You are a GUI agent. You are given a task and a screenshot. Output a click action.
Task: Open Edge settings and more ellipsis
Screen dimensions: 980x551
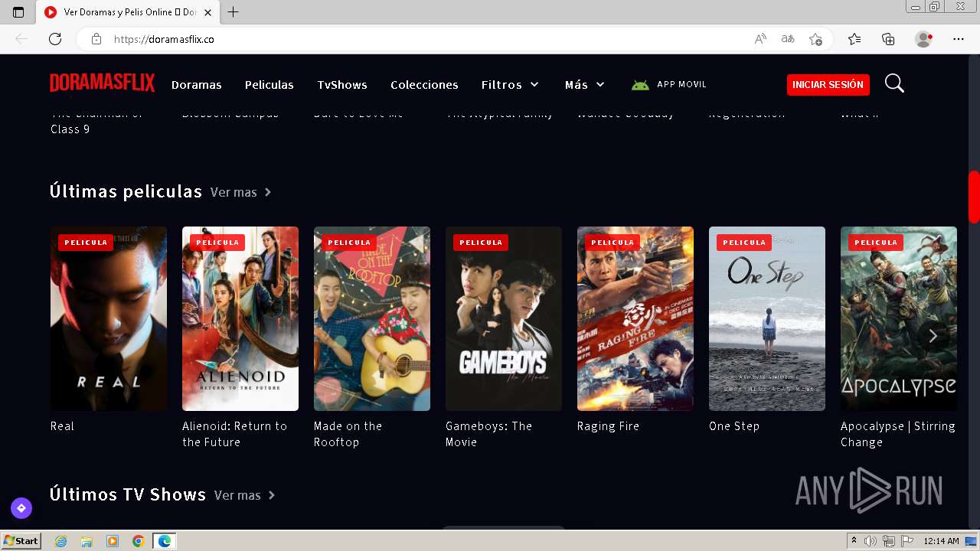[x=959, y=39]
